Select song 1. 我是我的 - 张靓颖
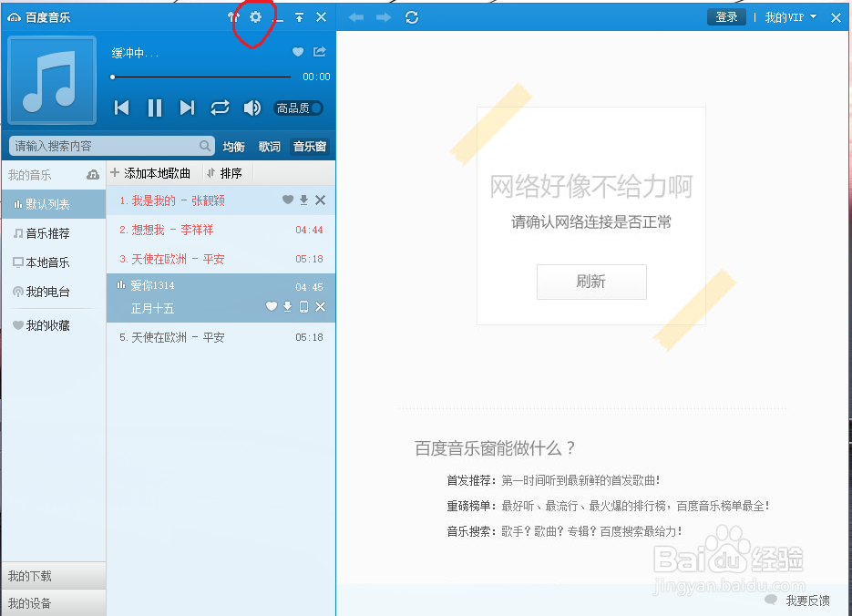Viewport: 852px width, 616px height. click(x=221, y=200)
